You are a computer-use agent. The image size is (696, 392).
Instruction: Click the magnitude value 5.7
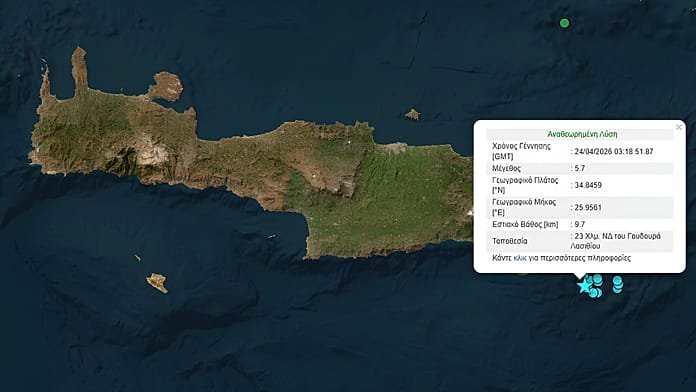coord(580,168)
